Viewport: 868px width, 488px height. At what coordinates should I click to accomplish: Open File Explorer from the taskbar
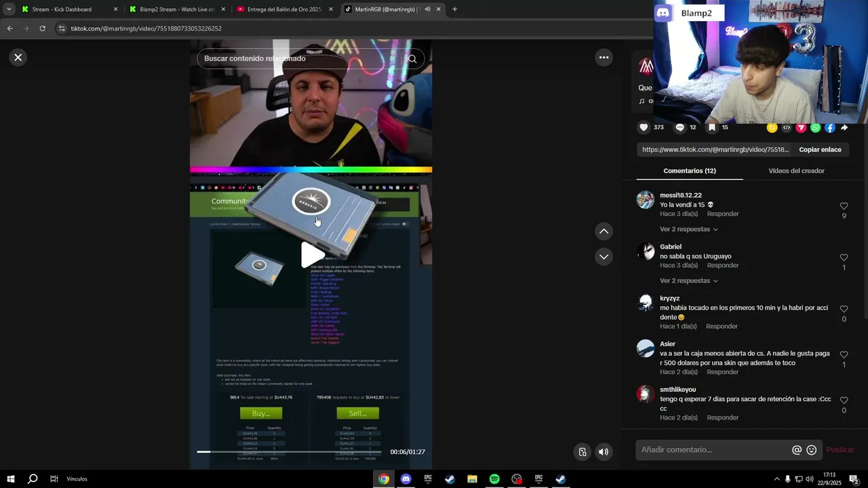[472, 479]
